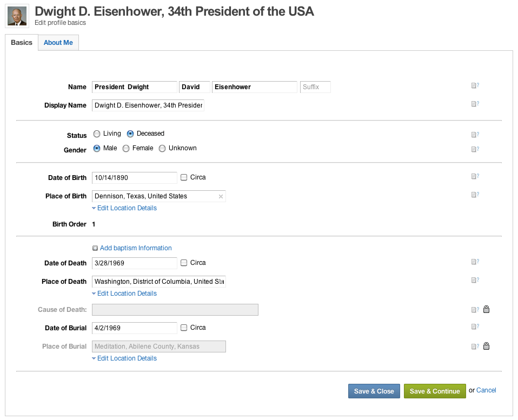Select the Basics tab
The width and height of the screenshot is (518, 420).
point(22,43)
